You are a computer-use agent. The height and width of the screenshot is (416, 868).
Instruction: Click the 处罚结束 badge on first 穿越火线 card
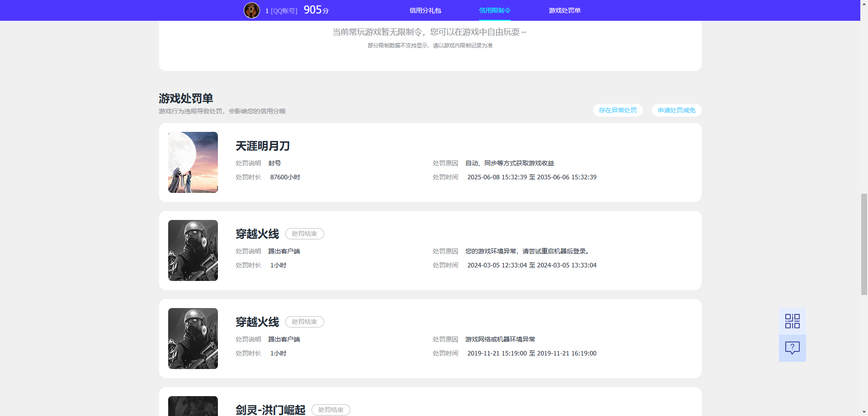click(304, 234)
